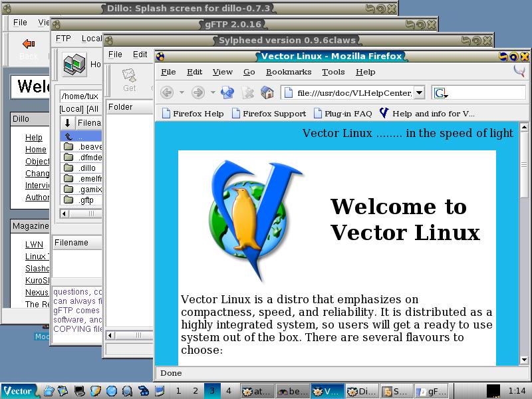Viewport: 532px width, 399px height.
Task: Click the Get mail icon in Sylpheed
Action: tap(129, 79)
